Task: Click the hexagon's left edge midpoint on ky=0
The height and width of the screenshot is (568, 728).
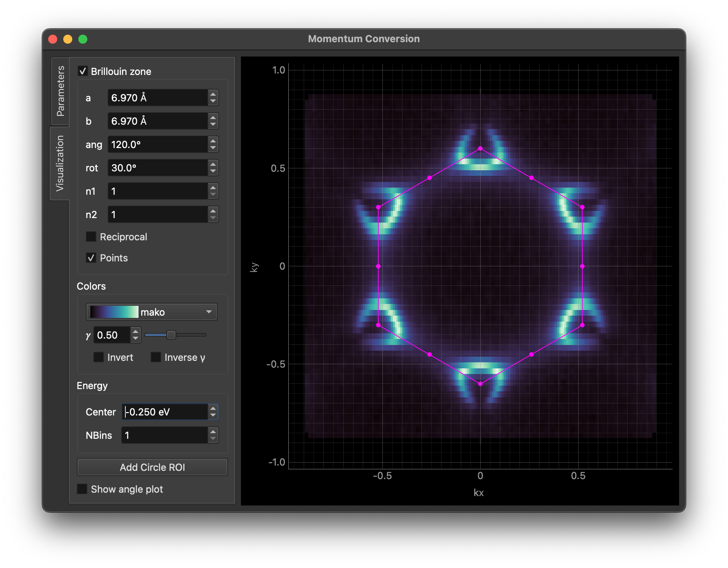Action: pos(378,266)
